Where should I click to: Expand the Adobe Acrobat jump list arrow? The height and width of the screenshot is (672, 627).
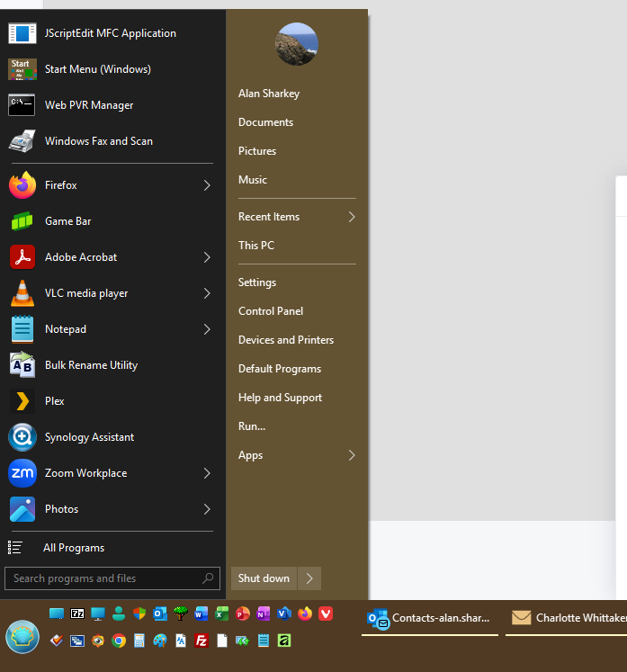pos(207,257)
